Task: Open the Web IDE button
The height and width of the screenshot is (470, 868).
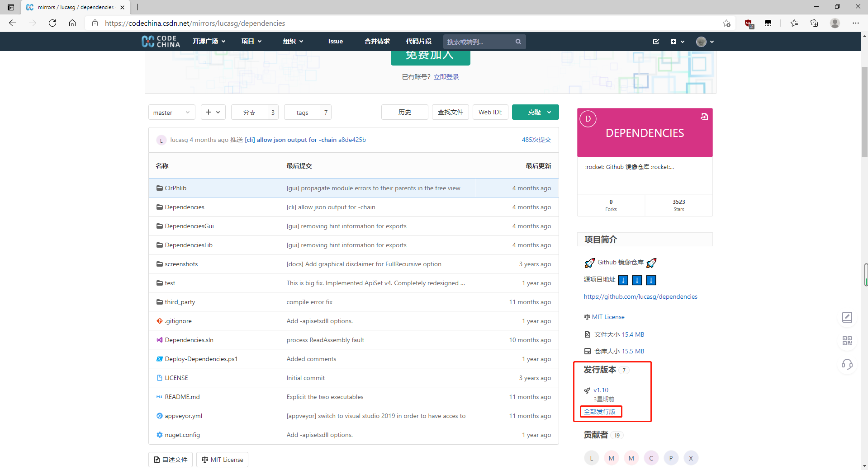Action: (x=490, y=112)
